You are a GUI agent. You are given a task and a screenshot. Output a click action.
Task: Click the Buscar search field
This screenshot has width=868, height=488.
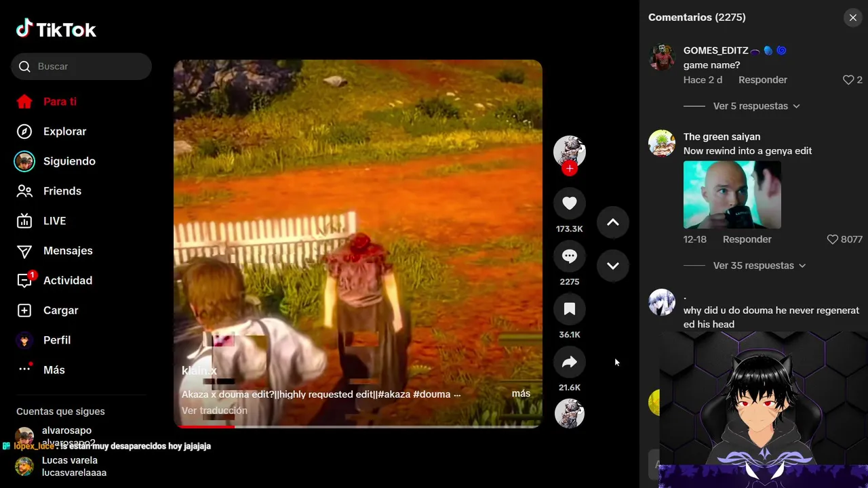click(x=81, y=66)
